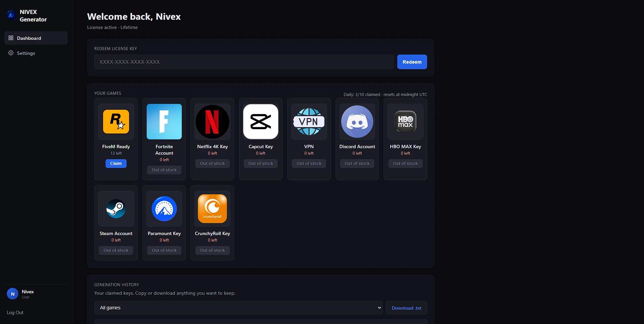Click the Netflix 4K Key title text
This screenshot has width=644, height=324.
[x=212, y=146]
